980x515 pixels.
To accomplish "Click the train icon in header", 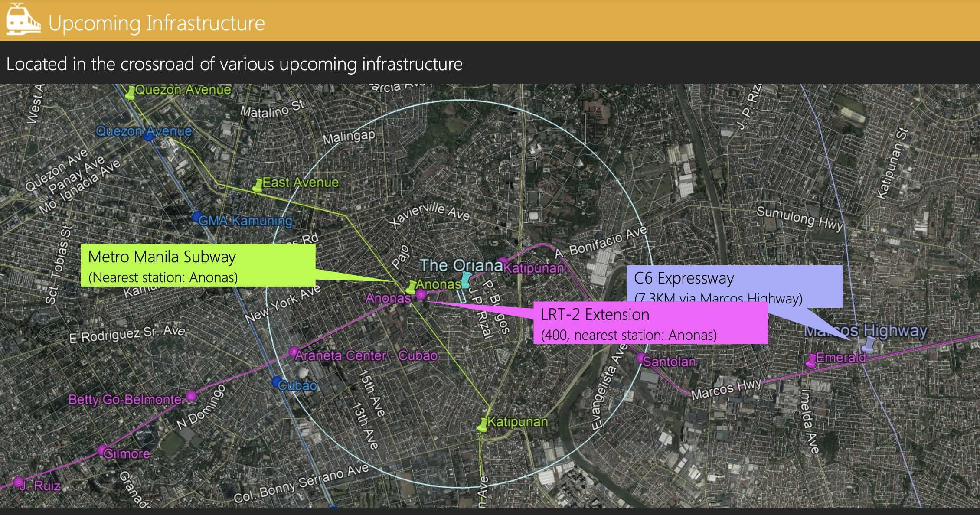I will click(x=23, y=20).
